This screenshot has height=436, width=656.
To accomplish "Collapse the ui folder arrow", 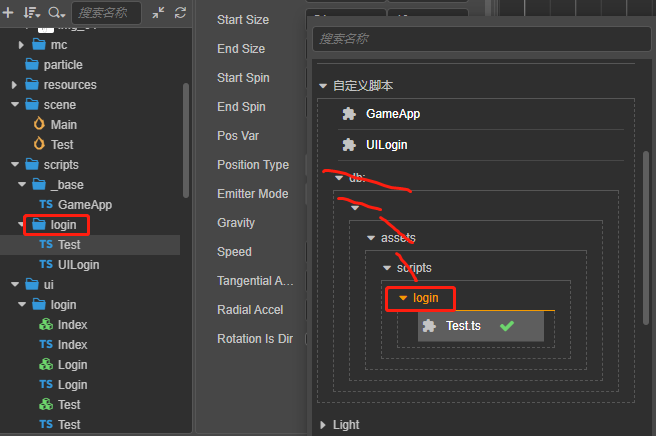I will point(15,285).
